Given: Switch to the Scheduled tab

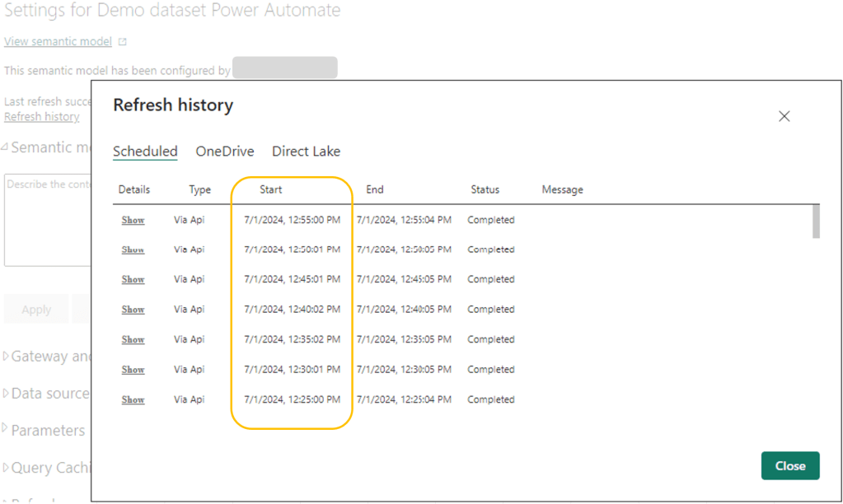Looking at the screenshot, I should [145, 152].
